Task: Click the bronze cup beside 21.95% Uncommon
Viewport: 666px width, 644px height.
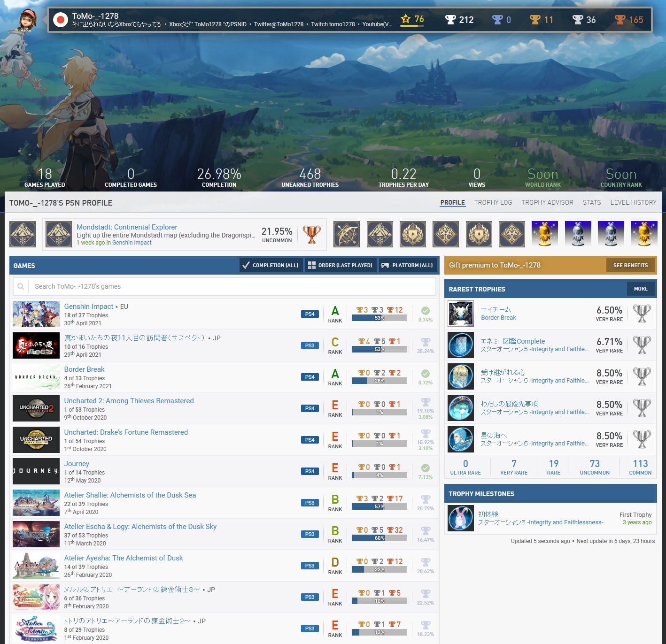Action: pyautogui.click(x=312, y=234)
